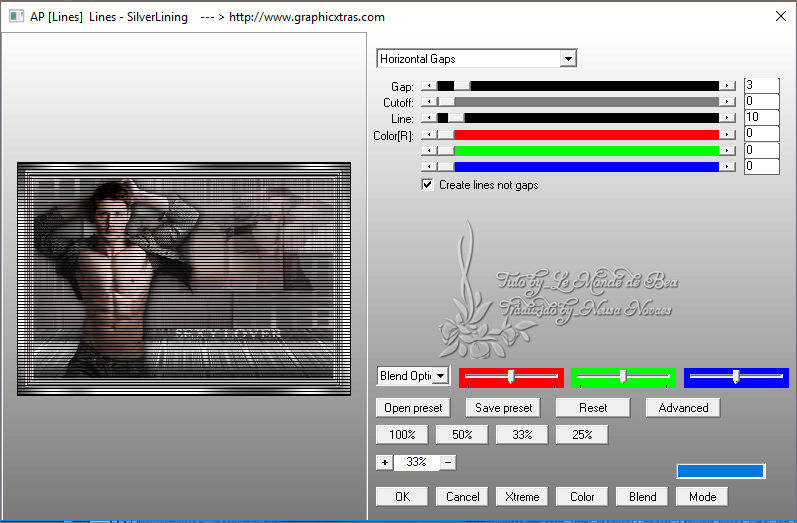Viewport: 797px width, 523px height.
Task: Set preview zoom to 50%
Action: (x=462, y=435)
